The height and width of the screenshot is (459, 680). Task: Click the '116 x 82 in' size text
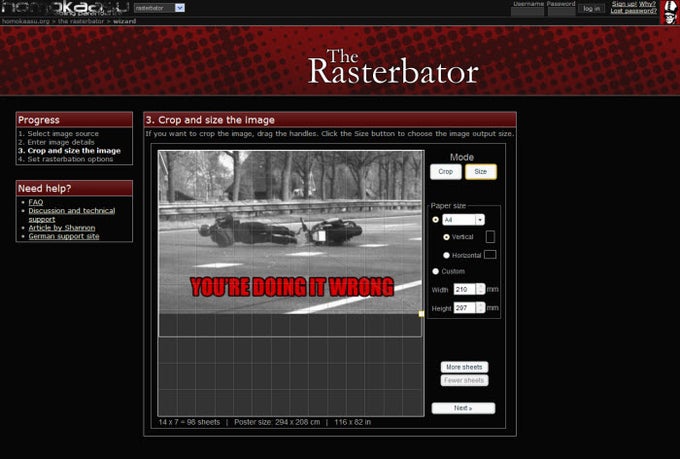[353, 422]
